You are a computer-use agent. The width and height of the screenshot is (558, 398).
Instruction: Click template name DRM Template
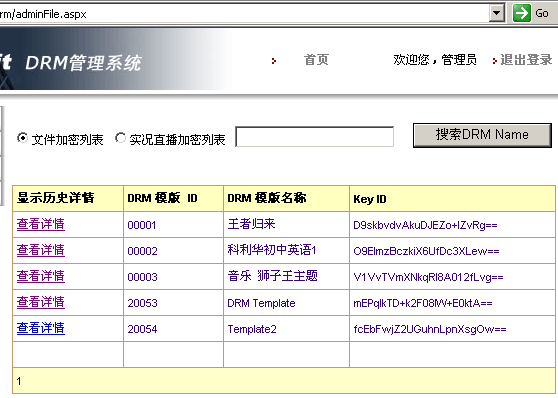point(261,303)
